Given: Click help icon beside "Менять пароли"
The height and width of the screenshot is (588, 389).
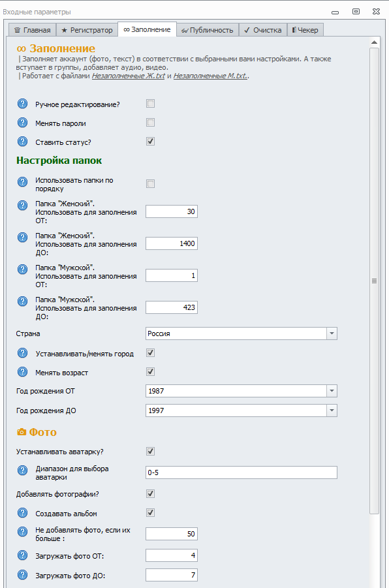Looking at the screenshot, I should tap(22, 123).
